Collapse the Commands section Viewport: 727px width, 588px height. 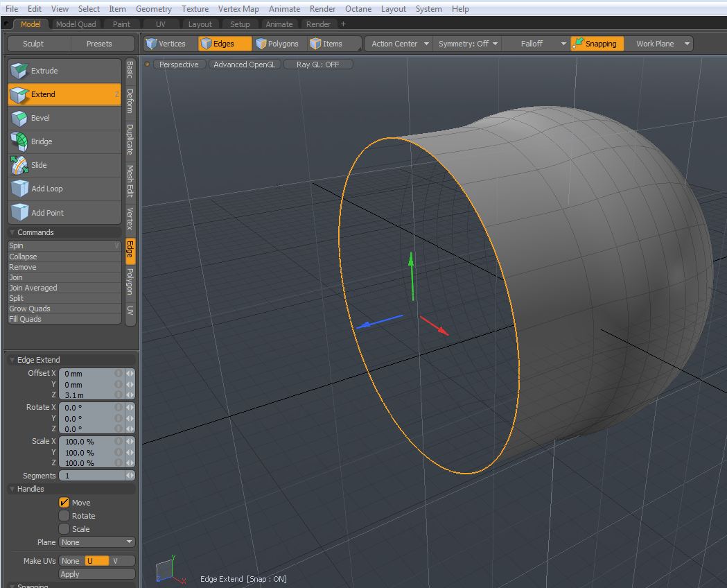tap(12, 232)
